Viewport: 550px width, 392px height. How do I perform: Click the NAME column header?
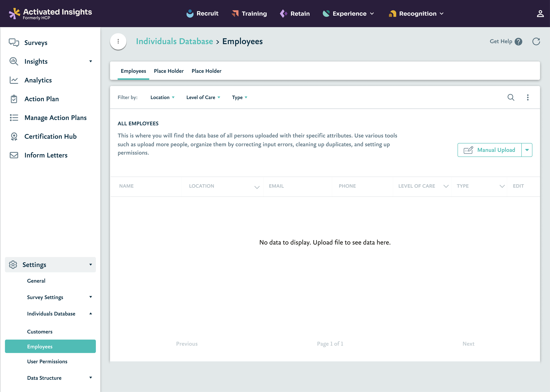126,186
